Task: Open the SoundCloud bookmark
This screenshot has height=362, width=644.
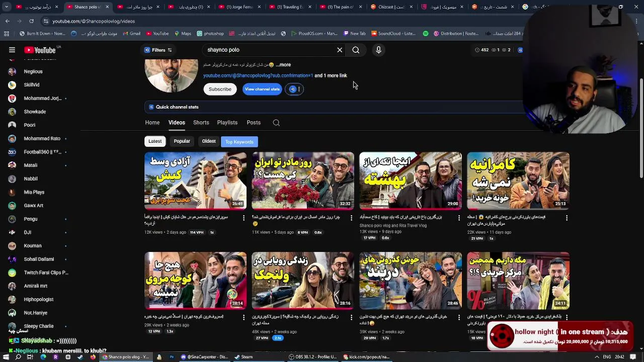Action: [x=393, y=34]
